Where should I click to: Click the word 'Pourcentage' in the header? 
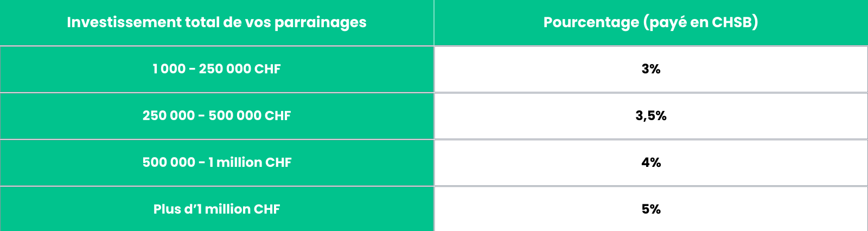click(x=591, y=22)
